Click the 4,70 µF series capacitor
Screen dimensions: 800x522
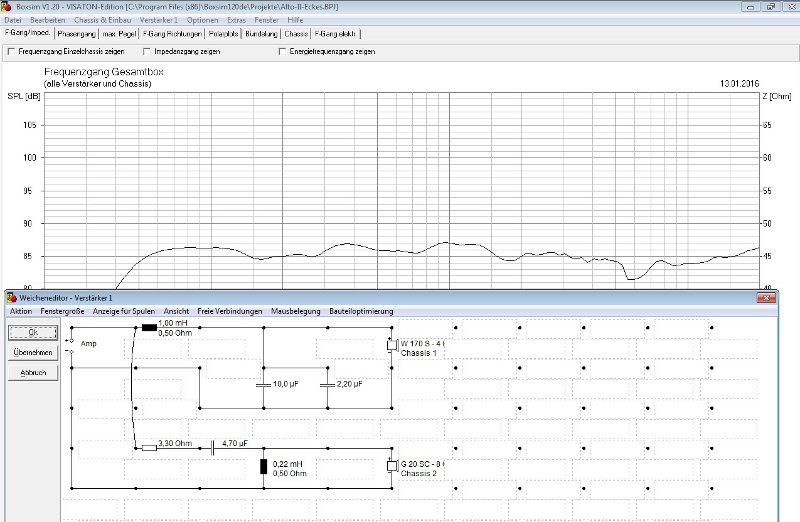[x=213, y=448]
